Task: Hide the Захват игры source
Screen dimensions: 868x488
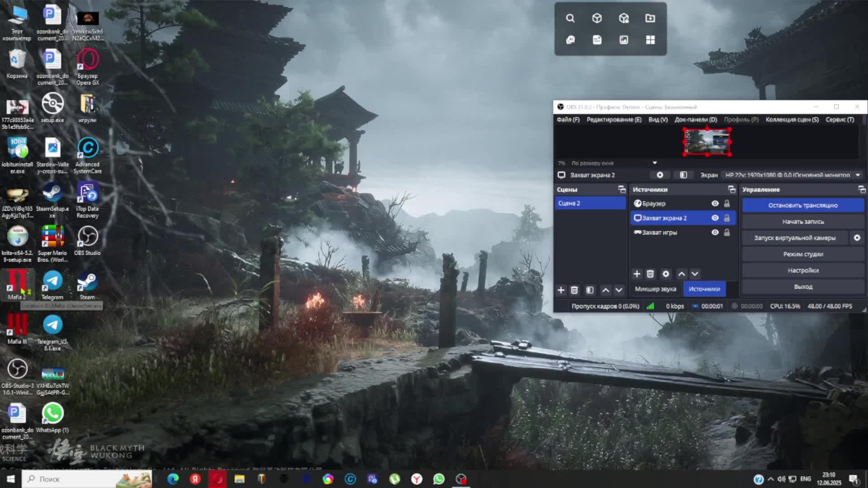Action: (715, 232)
